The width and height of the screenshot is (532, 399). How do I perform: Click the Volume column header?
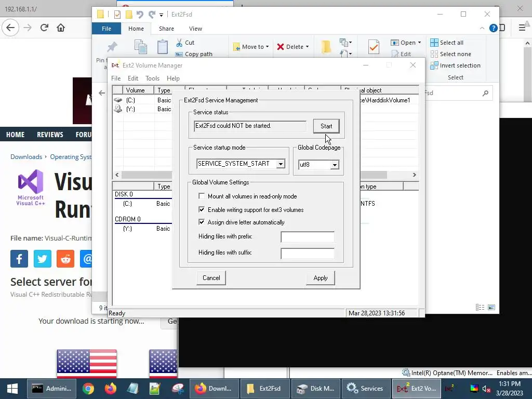tap(138, 90)
